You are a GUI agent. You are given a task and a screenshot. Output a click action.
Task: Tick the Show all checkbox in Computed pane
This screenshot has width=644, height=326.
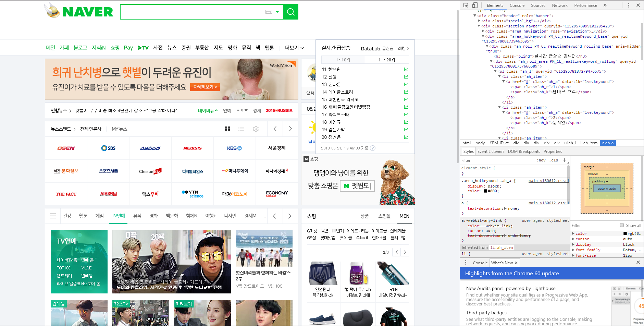pyautogui.click(x=622, y=225)
